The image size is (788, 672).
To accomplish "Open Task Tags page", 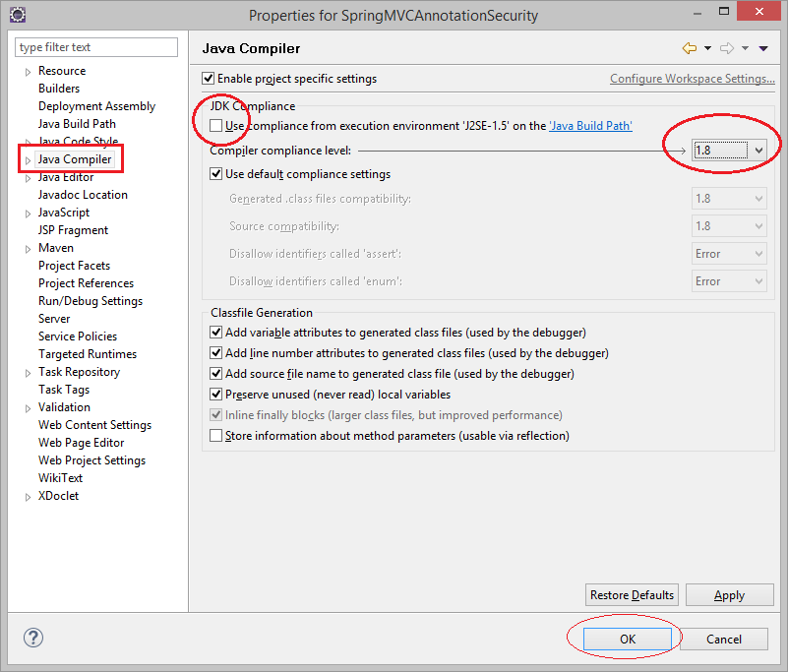I will pos(64,390).
